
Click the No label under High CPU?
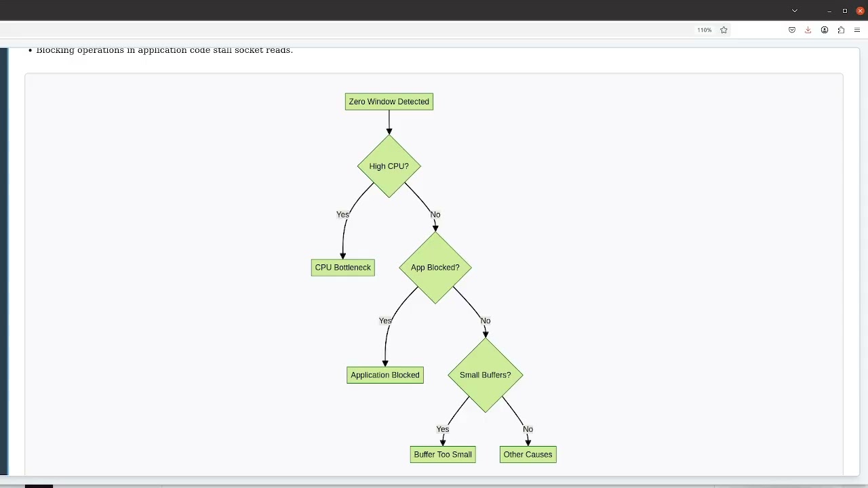click(435, 214)
